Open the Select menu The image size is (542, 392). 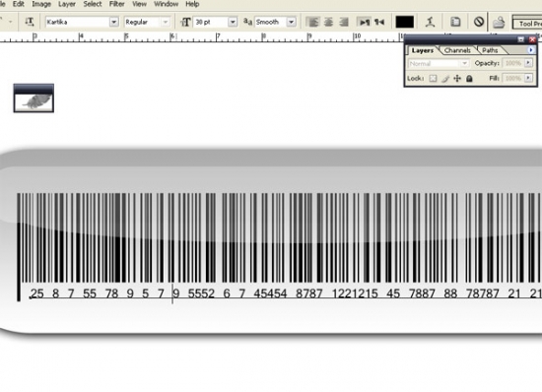tap(93, 4)
